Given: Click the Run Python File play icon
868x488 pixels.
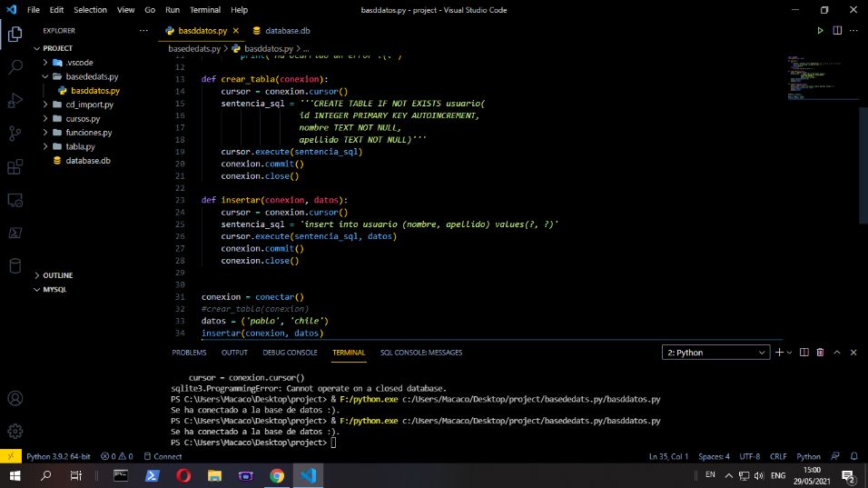Looking at the screenshot, I should pos(821,31).
